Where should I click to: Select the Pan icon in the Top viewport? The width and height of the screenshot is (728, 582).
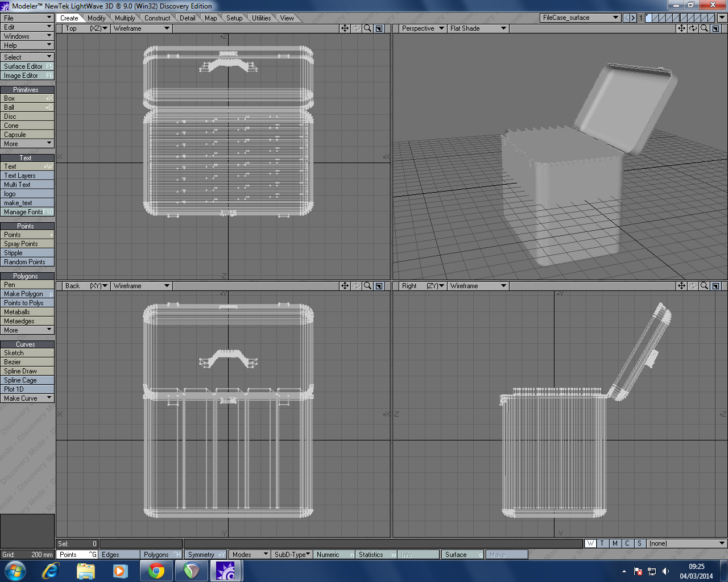(x=346, y=28)
